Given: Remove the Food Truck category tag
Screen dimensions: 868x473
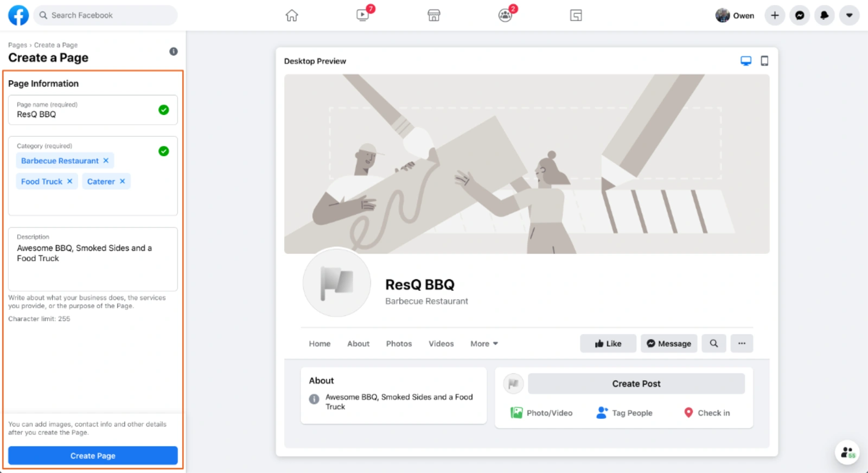Looking at the screenshot, I should point(69,181).
